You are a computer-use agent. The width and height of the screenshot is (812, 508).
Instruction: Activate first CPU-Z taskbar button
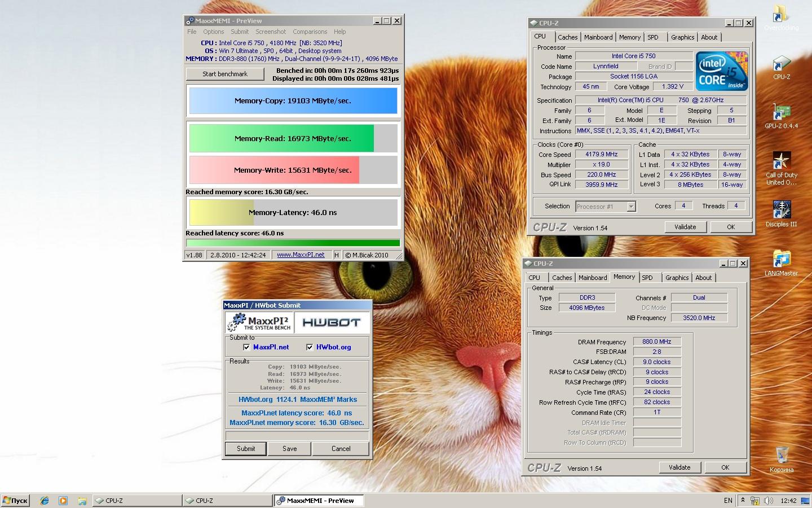[137, 501]
